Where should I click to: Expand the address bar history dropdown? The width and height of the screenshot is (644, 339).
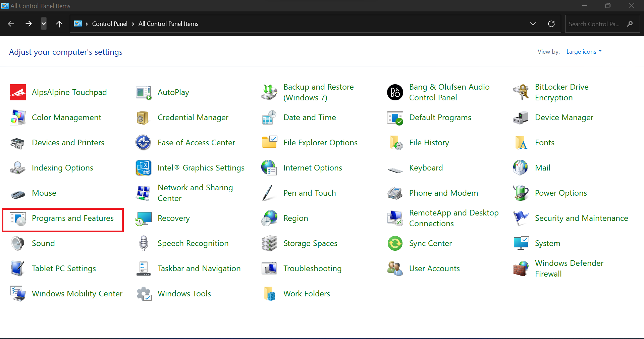click(x=533, y=24)
